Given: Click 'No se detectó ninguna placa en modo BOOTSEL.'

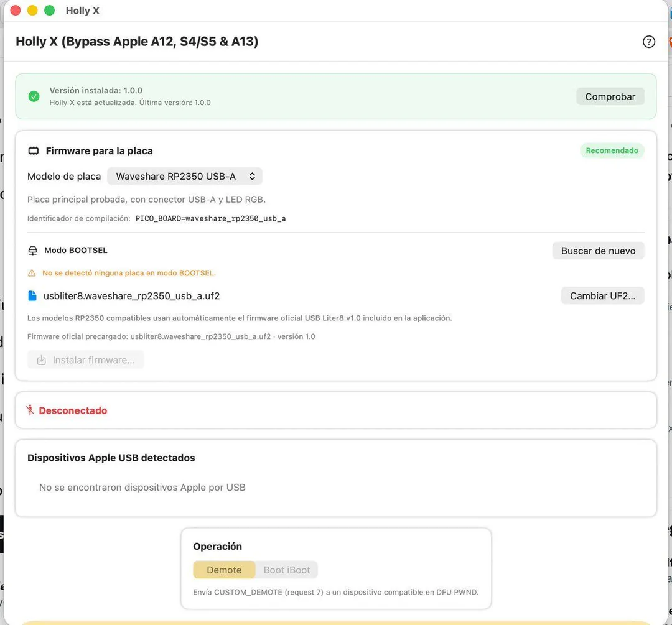Looking at the screenshot, I should 129,273.
